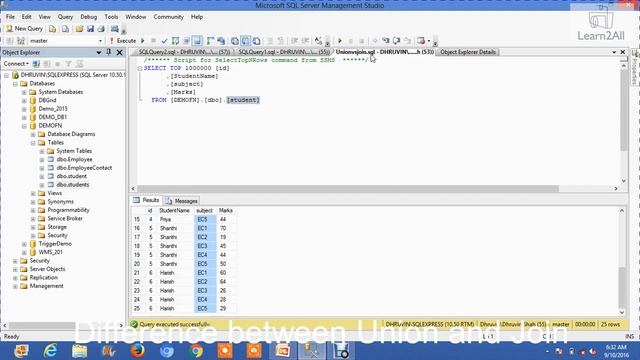This screenshot has width=640, height=360.
Task: Click the Open File folder icon
Action: tap(79, 29)
